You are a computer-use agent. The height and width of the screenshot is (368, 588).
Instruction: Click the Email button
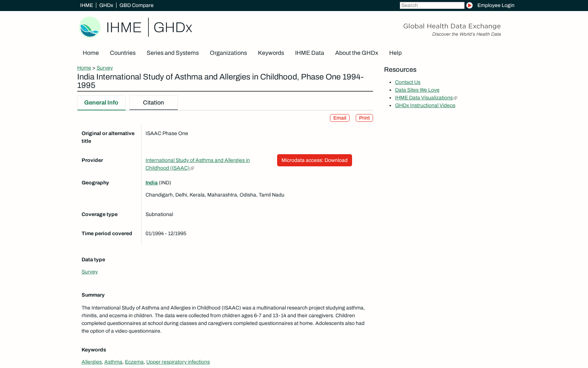pyautogui.click(x=340, y=118)
